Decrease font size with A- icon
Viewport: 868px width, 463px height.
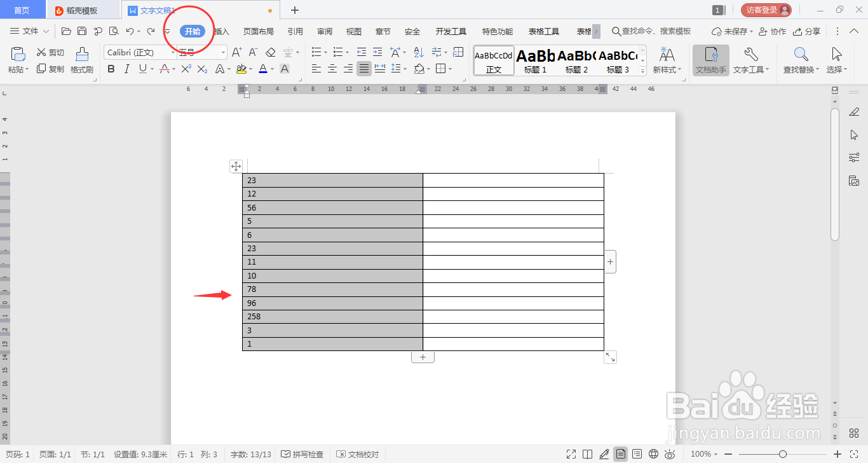pyautogui.click(x=253, y=52)
